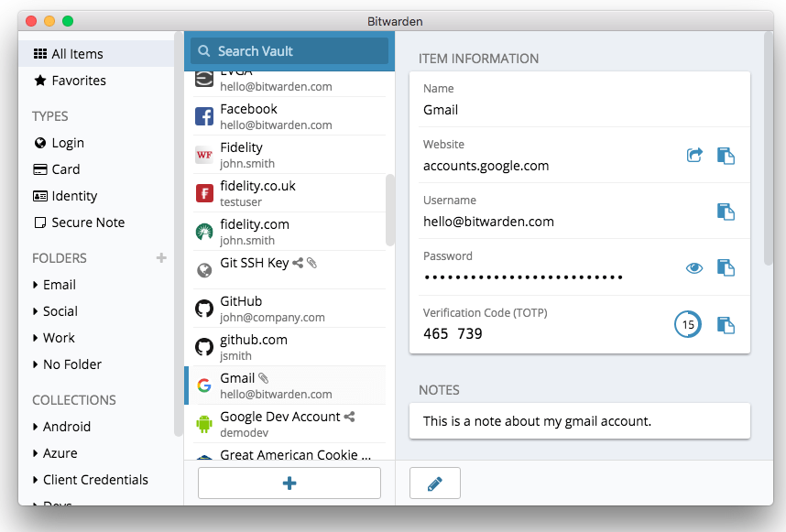The width and height of the screenshot is (786, 532).
Task: Expand the Work folder
Action: coord(59,338)
